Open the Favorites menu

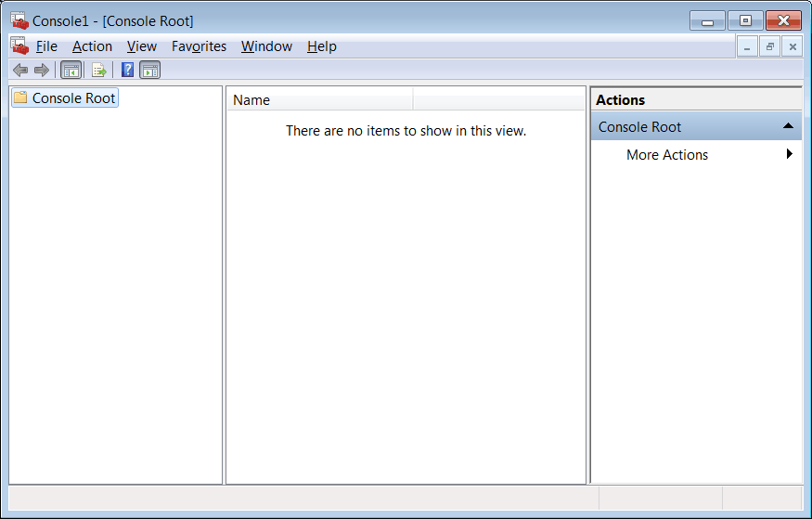(199, 46)
